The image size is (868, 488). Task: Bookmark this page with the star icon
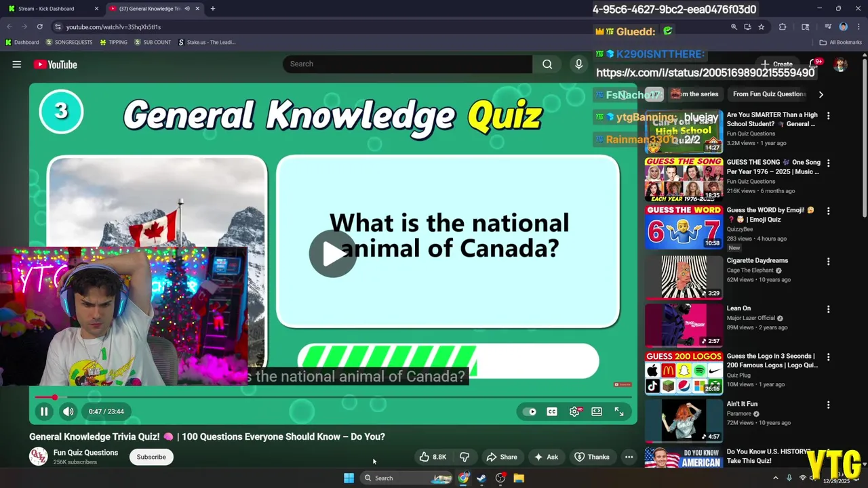762,27
